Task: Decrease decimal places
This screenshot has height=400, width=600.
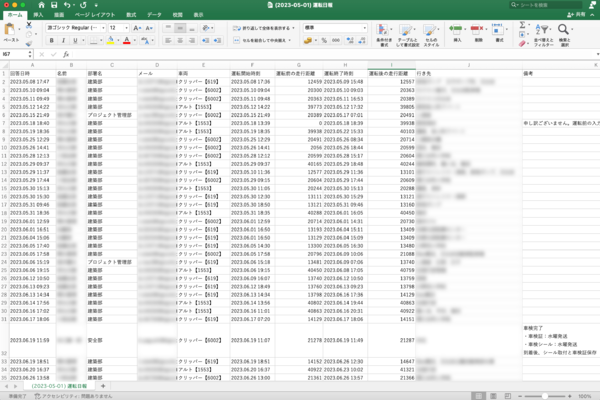Action: (362, 41)
